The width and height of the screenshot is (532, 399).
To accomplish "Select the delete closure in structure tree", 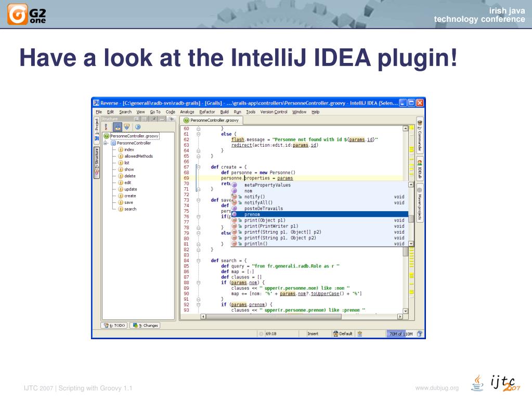I will (x=126, y=176).
